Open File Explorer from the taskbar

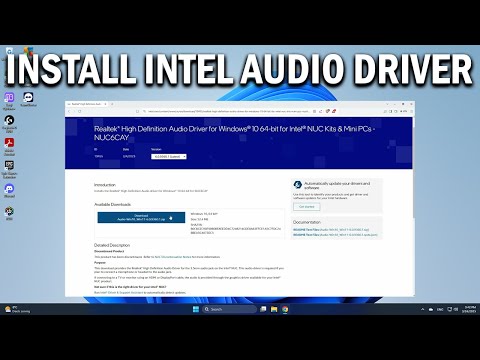[274, 309]
